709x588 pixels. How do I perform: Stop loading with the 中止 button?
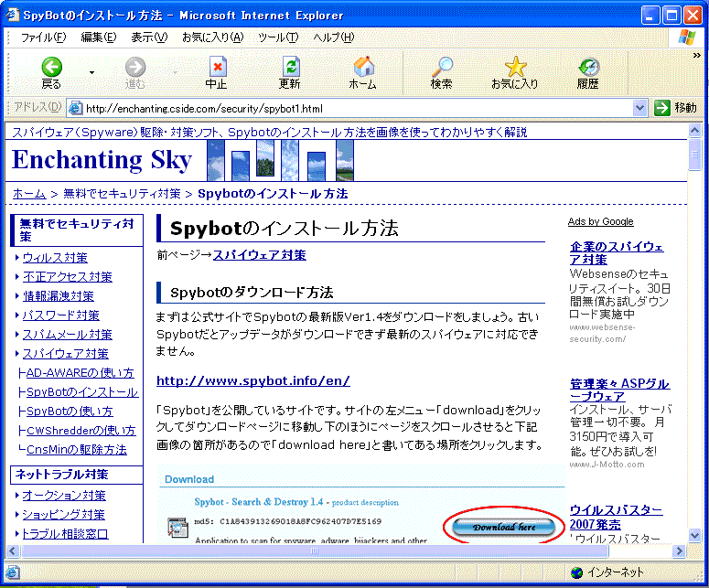[217, 73]
